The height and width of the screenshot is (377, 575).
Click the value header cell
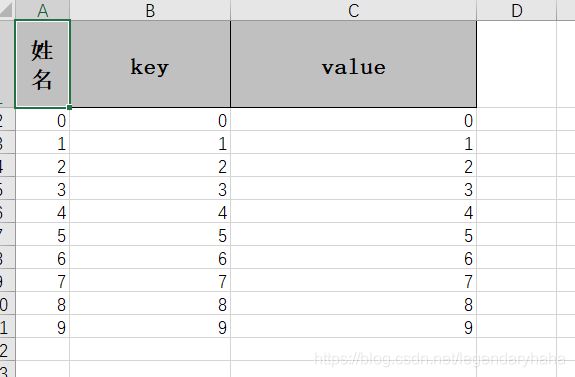[354, 64]
